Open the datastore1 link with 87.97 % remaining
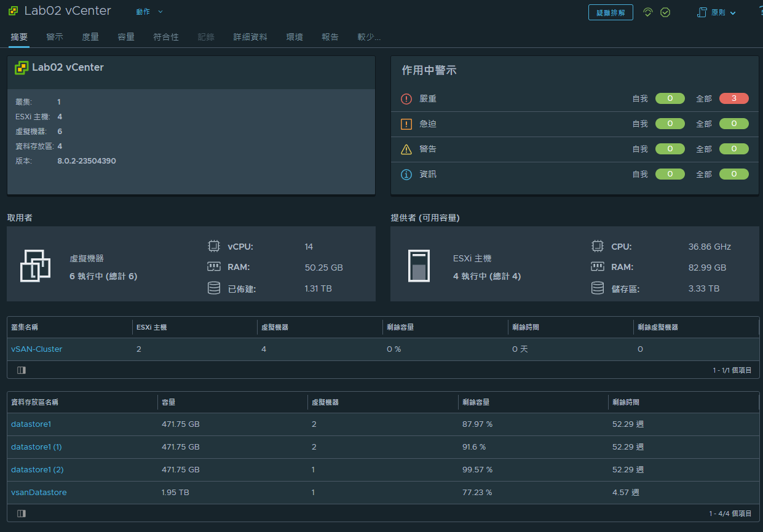The image size is (763, 532). (31, 424)
